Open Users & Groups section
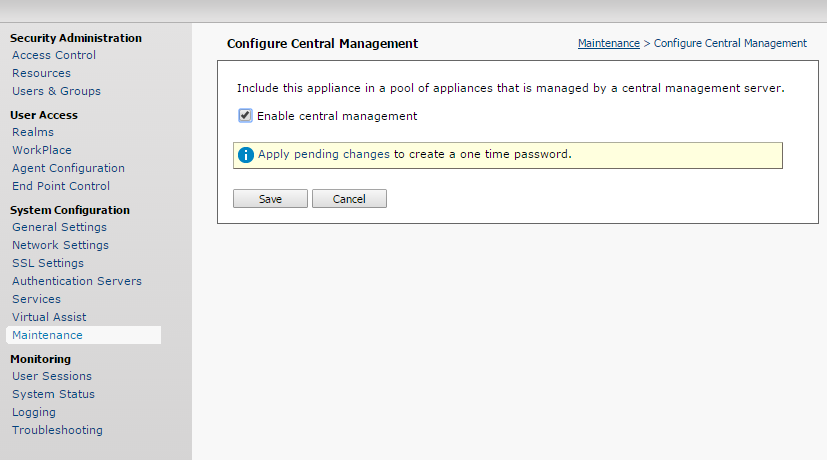Viewport: 827px width, 460px height. 56,91
